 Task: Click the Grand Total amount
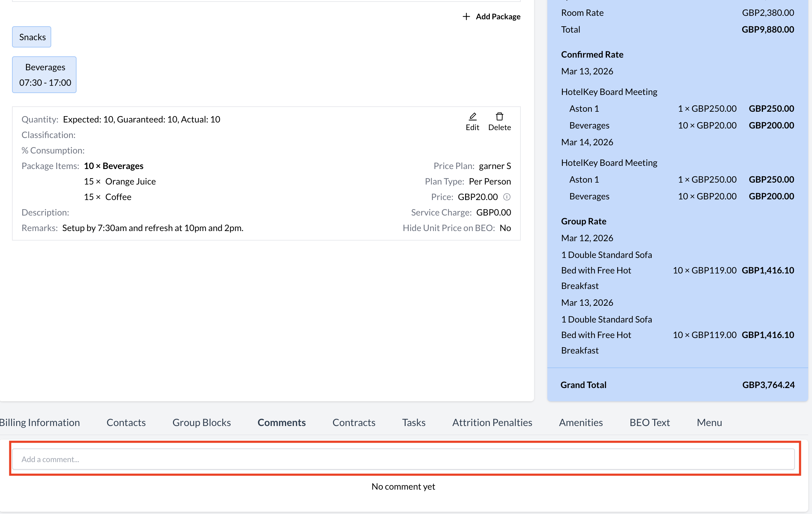(x=768, y=385)
